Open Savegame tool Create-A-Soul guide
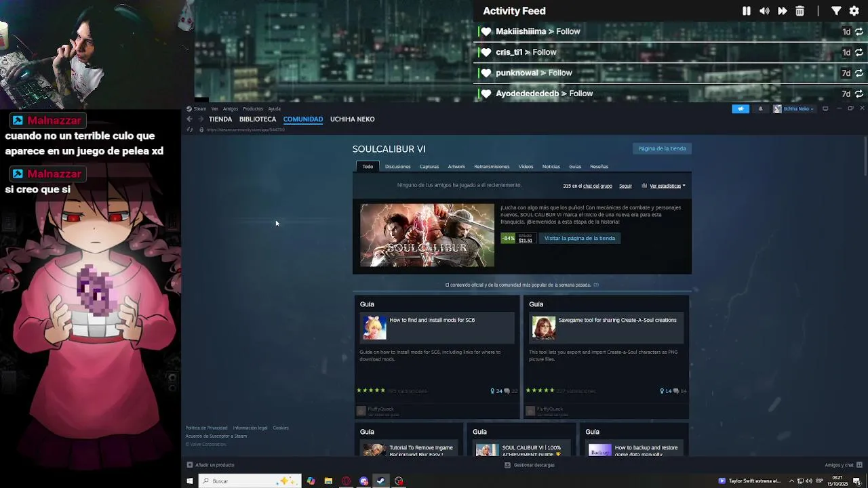 coord(617,320)
